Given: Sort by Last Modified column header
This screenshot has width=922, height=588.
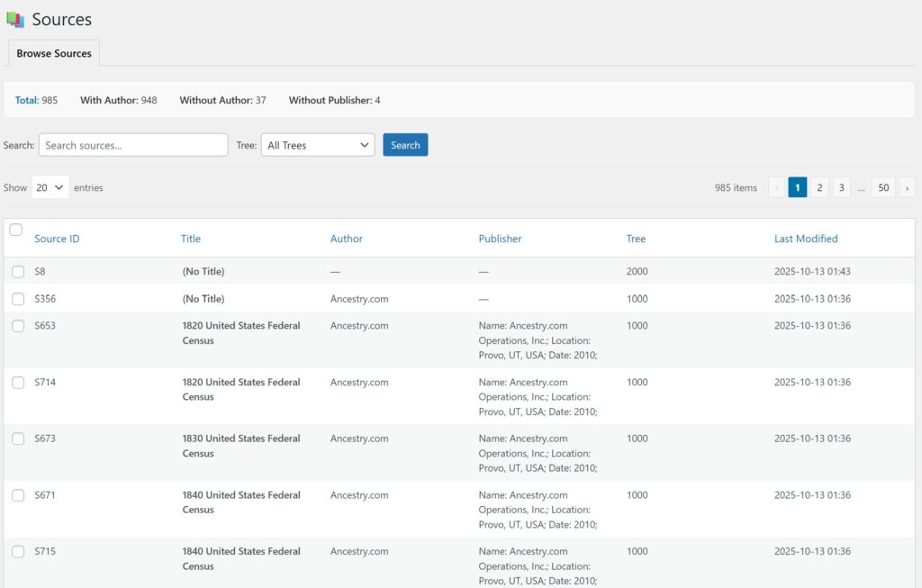Looking at the screenshot, I should (806, 239).
